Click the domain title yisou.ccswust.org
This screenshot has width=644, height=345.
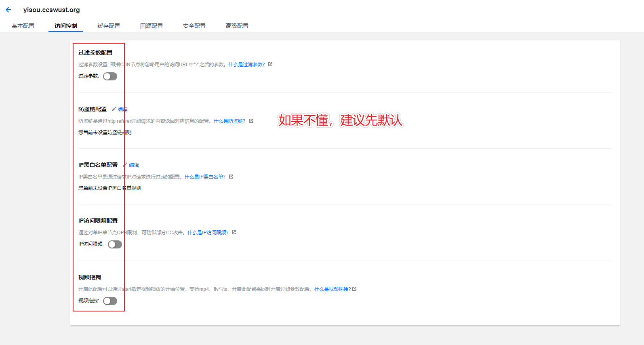coord(52,10)
